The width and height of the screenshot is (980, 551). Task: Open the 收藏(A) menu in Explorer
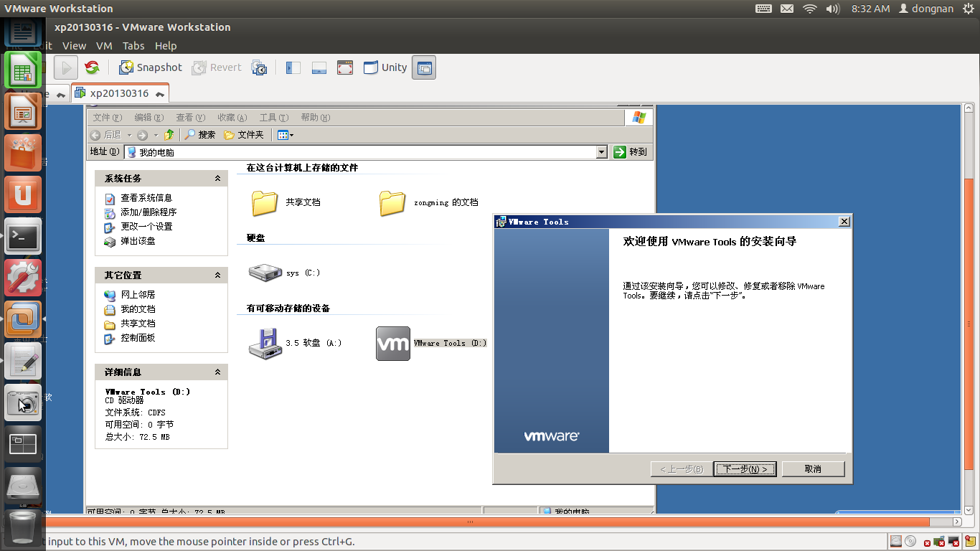[x=232, y=118]
